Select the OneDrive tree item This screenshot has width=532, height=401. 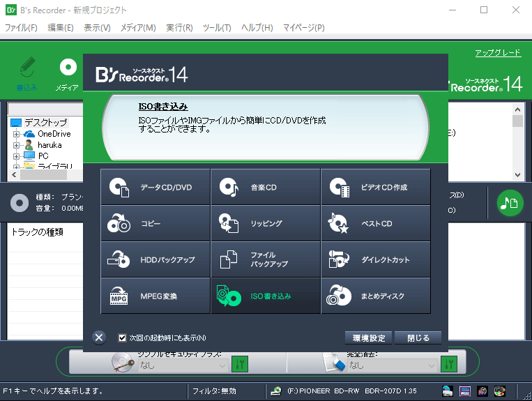[x=54, y=134]
